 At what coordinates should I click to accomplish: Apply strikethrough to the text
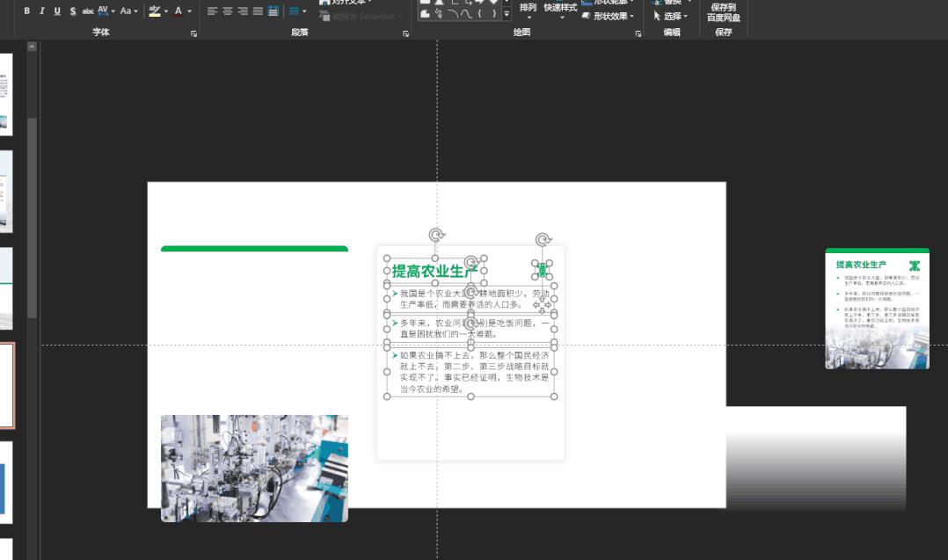pyautogui.click(x=86, y=11)
